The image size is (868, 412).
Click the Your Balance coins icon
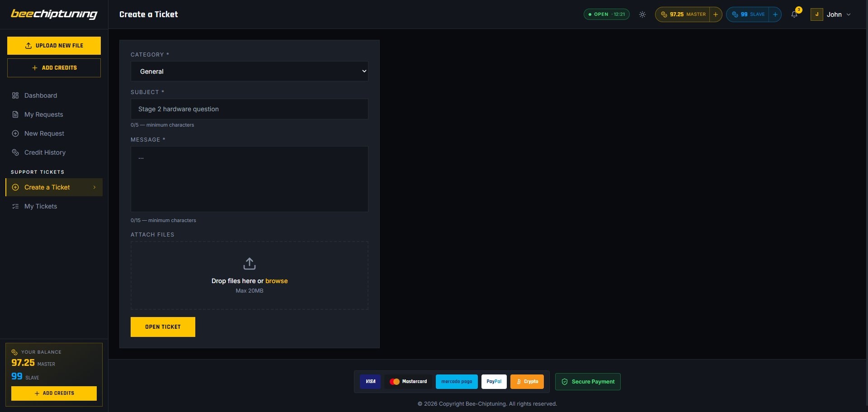[14, 352]
